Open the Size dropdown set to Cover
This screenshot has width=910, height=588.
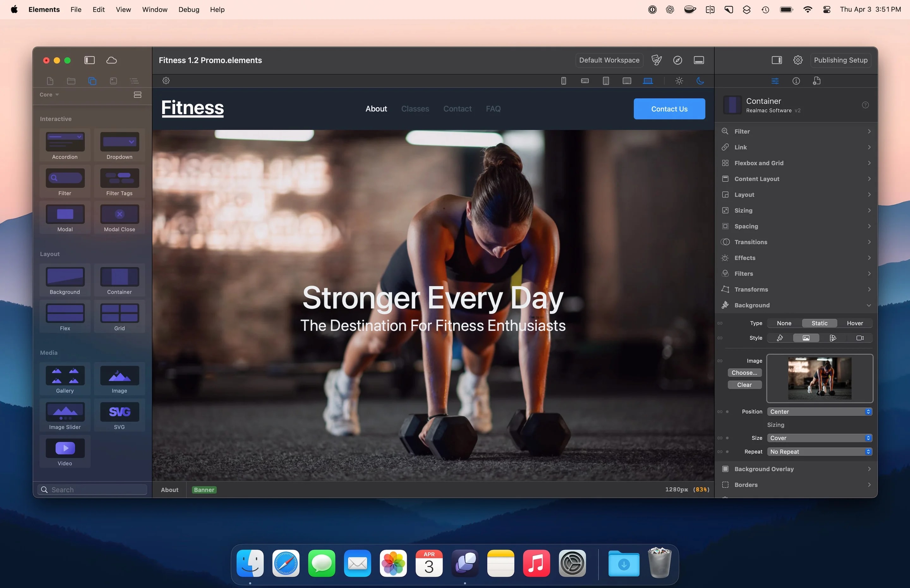pos(820,438)
